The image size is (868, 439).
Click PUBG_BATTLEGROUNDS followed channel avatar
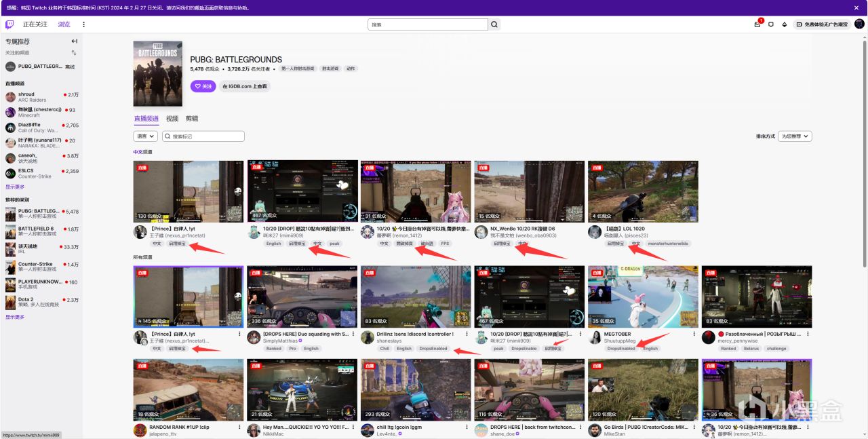[x=10, y=66]
